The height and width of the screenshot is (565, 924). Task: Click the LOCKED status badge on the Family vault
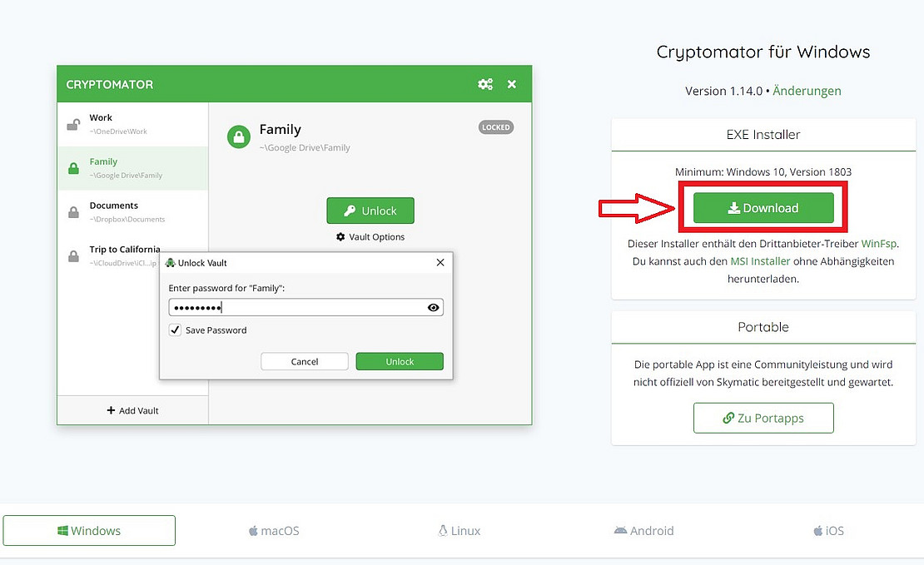(x=495, y=126)
